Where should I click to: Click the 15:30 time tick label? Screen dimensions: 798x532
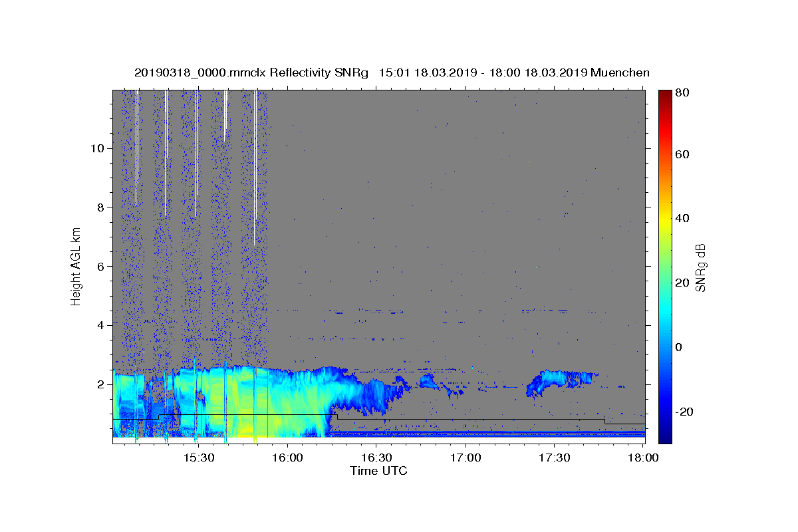pyautogui.click(x=198, y=458)
